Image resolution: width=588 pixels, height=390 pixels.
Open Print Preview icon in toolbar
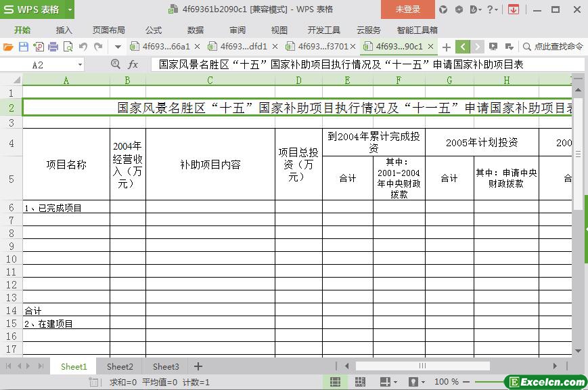[68, 47]
